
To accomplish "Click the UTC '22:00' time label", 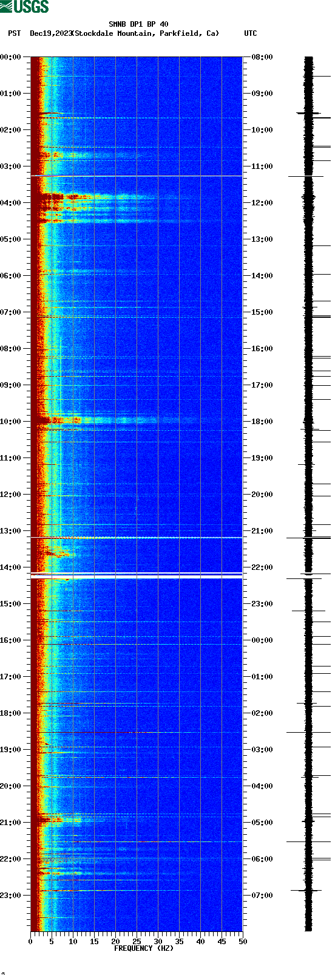I will coord(262,567).
